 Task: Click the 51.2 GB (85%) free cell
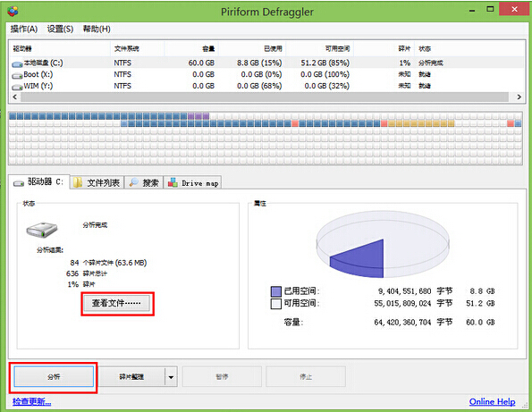coord(325,63)
